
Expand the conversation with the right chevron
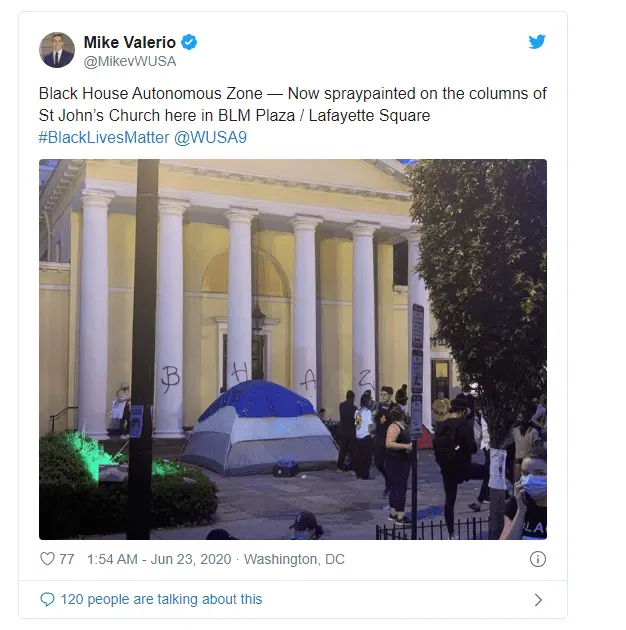click(538, 600)
